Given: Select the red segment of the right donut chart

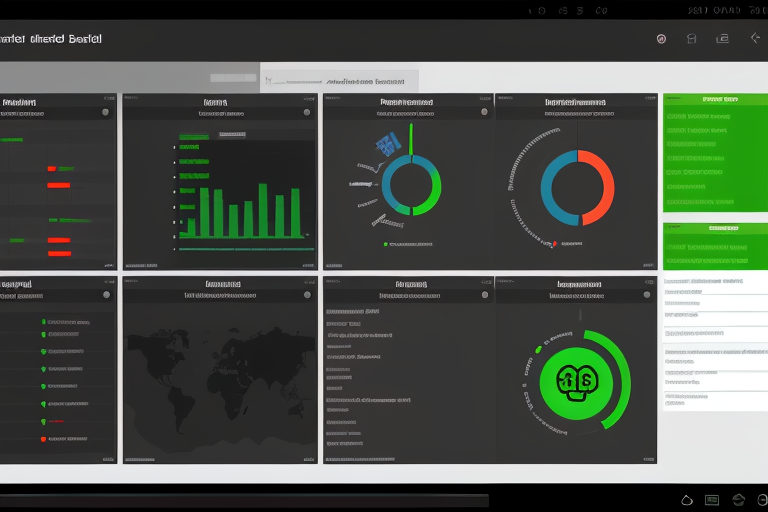Looking at the screenshot, I should 601,180.
